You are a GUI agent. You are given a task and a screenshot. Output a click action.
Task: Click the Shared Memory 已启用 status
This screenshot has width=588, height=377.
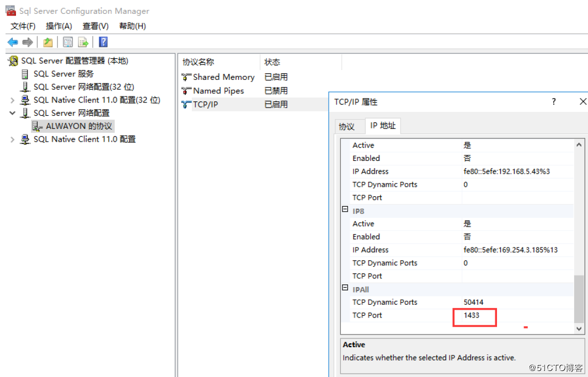[276, 77]
